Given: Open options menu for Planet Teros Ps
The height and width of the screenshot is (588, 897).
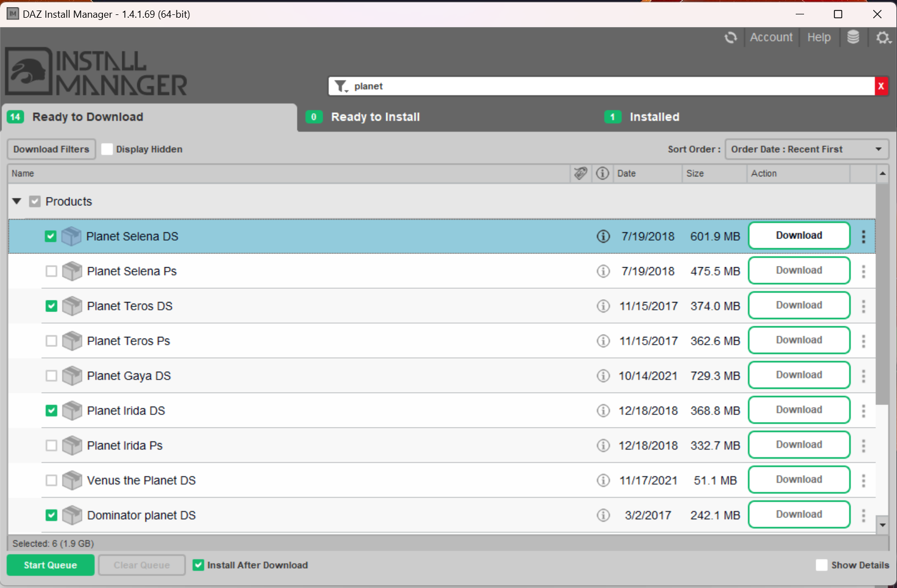Looking at the screenshot, I should (x=863, y=341).
